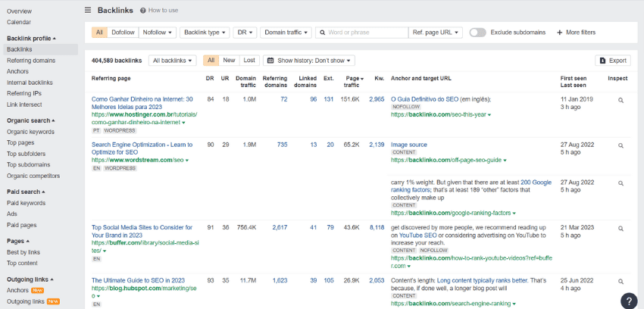Sort by the DR column header
644x309 pixels.
[210, 78]
